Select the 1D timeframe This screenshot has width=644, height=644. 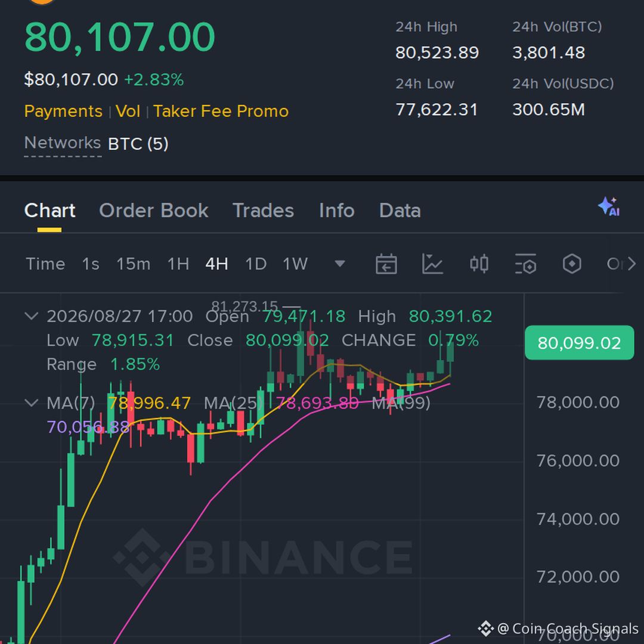(256, 264)
